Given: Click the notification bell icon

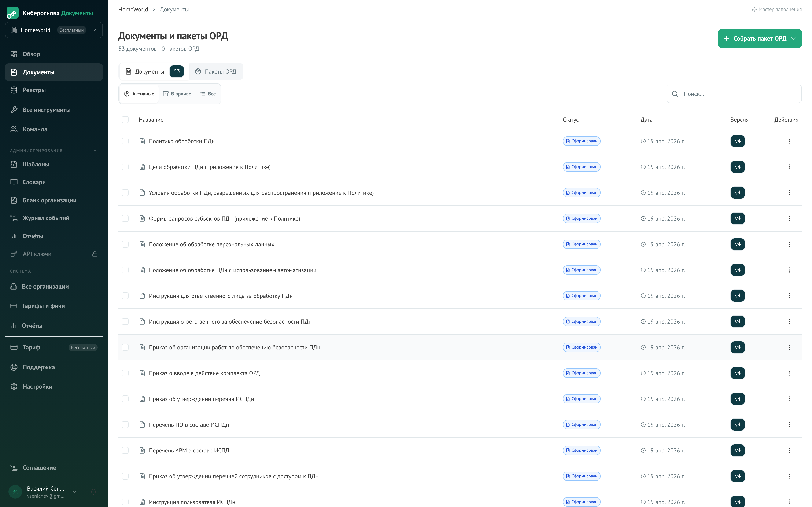Looking at the screenshot, I should [x=93, y=492].
